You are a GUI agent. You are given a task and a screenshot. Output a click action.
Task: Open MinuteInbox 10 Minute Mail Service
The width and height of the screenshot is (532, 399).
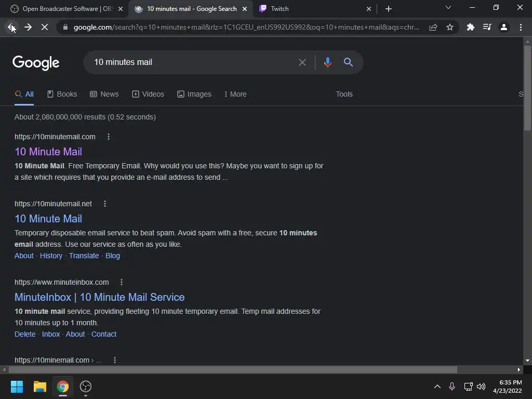(99, 297)
